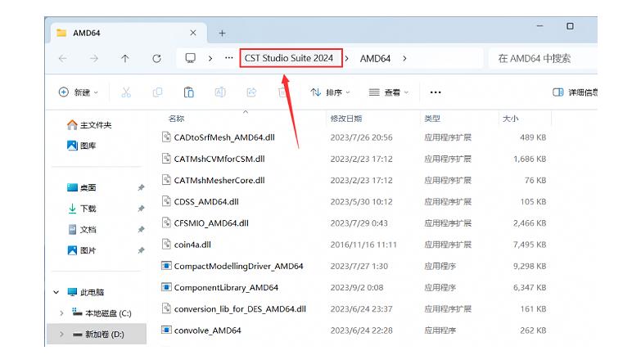Image resolution: width=641 pixels, height=364 pixels.
Task: Click convolve_AMD64 application icon
Action: coord(166,330)
